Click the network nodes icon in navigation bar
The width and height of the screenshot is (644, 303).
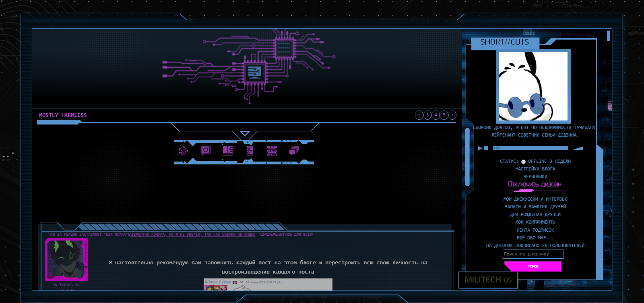point(184,151)
